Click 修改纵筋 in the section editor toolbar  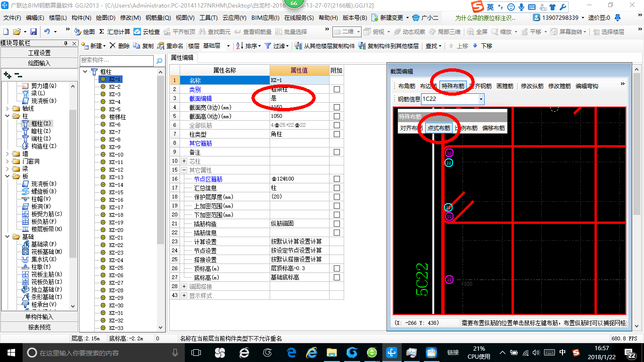coord(532,86)
